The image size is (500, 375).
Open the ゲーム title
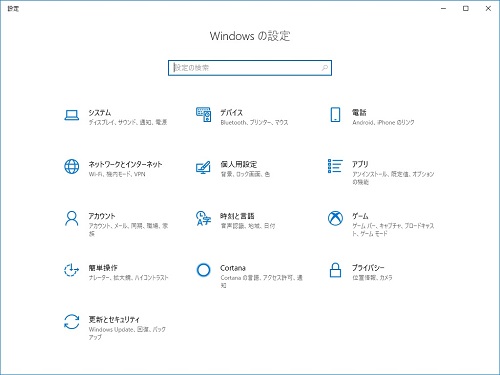coord(360,216)
